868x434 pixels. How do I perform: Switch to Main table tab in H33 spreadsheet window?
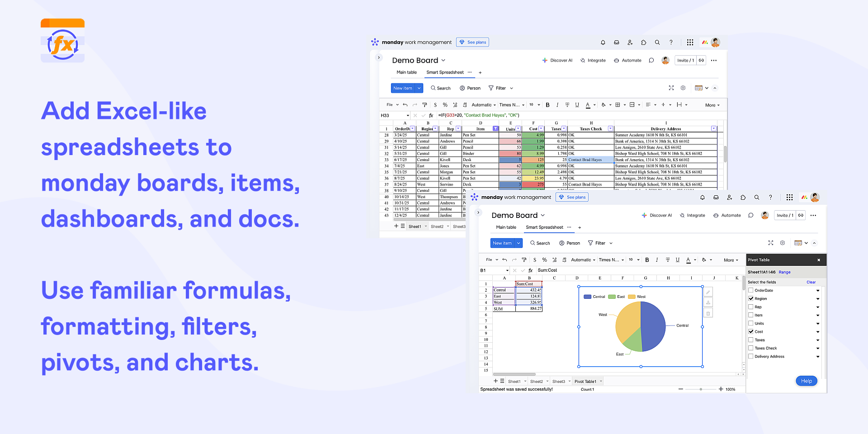(406, 72)
